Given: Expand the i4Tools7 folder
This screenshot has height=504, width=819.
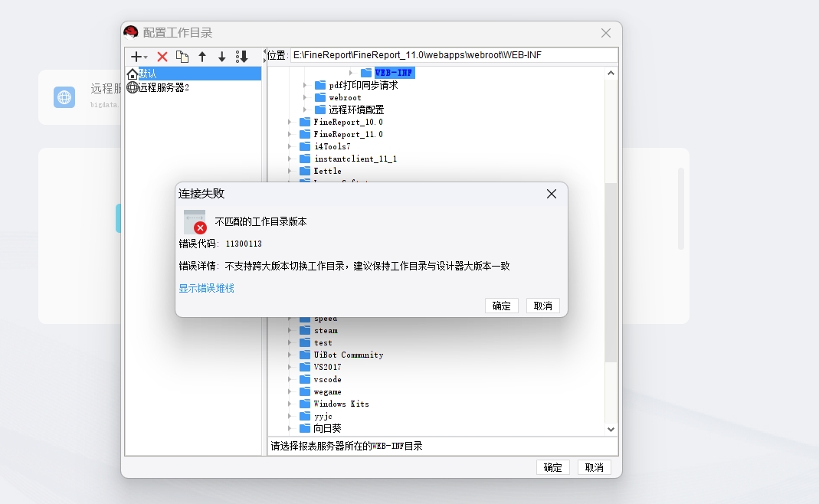Looking at the screenshot, I should 290,146.
